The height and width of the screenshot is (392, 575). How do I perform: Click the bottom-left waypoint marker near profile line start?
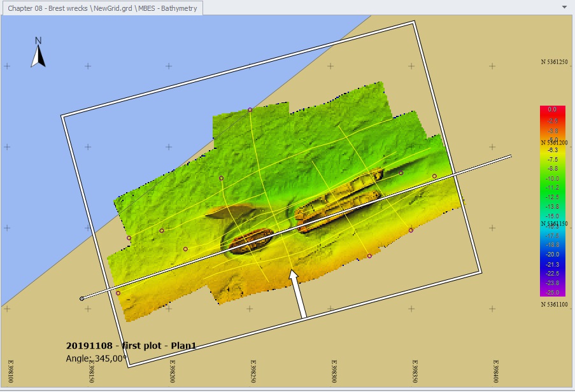(x=118, y=293)
